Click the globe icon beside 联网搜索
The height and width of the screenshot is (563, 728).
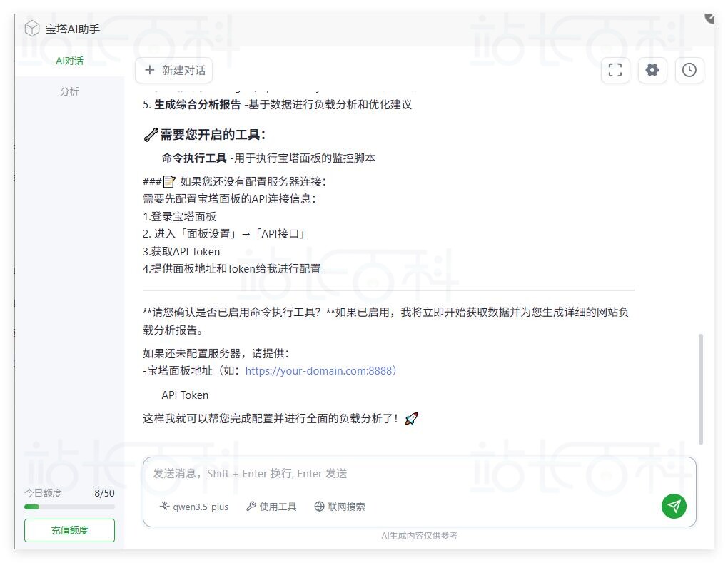(x=320, y=507)
